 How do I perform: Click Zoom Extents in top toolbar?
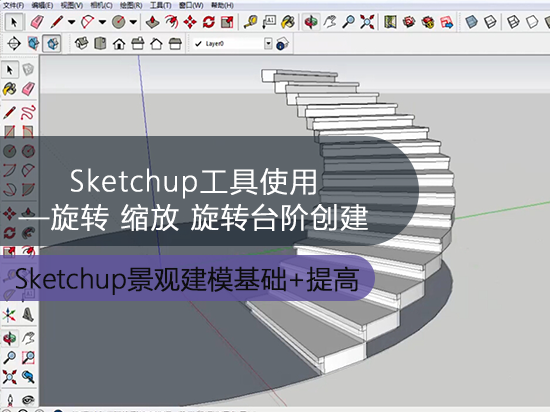(x=367, y=22)
